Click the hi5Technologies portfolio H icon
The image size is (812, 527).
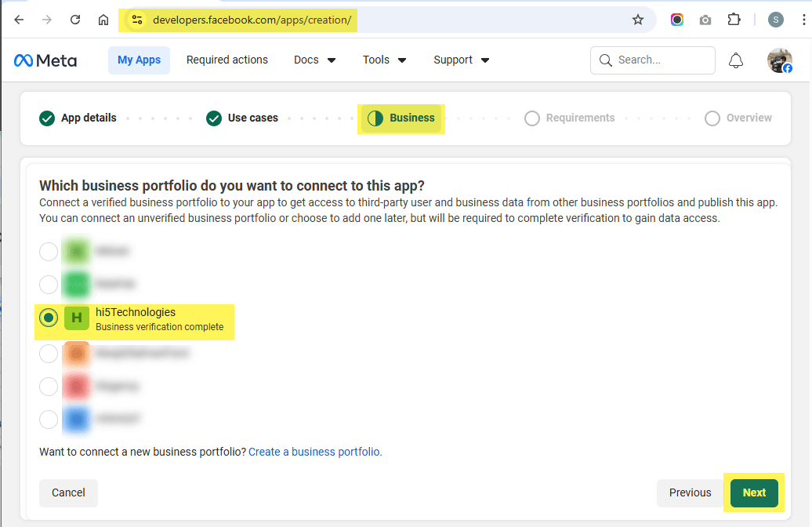[x=76, y=318]
